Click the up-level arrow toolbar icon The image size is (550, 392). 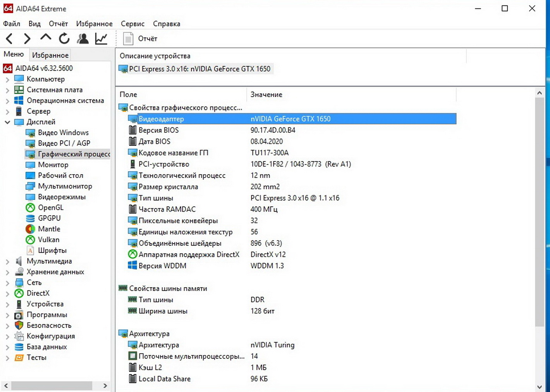(x=46, y=38)
